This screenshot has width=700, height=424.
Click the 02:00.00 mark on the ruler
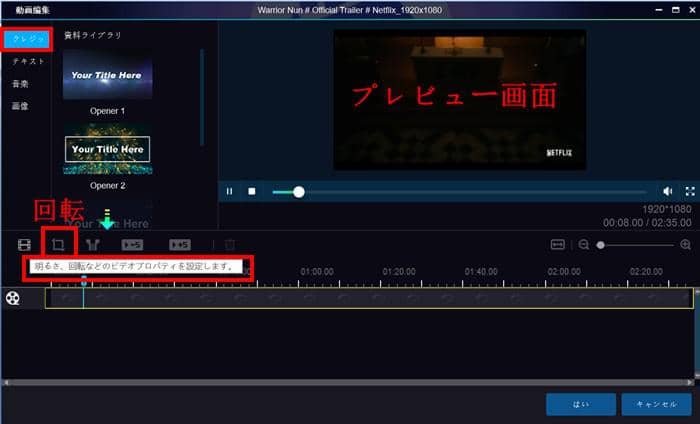point(564,271)
